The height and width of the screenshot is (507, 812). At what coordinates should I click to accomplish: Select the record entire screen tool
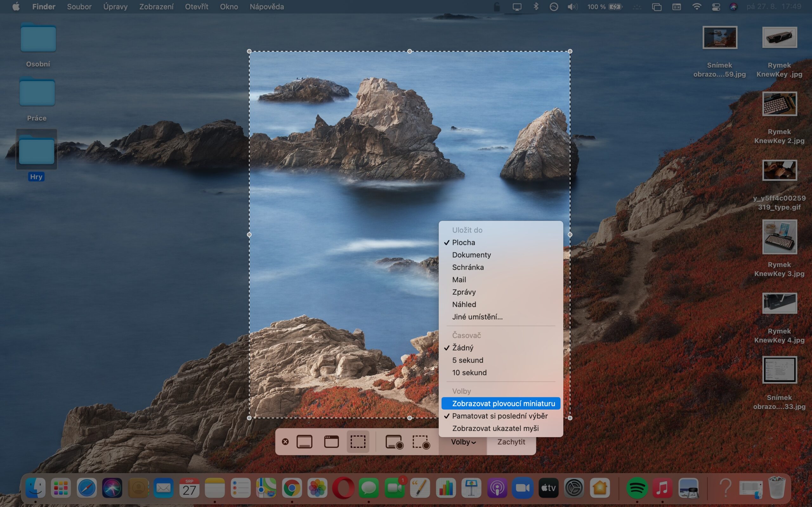point(395,442)
